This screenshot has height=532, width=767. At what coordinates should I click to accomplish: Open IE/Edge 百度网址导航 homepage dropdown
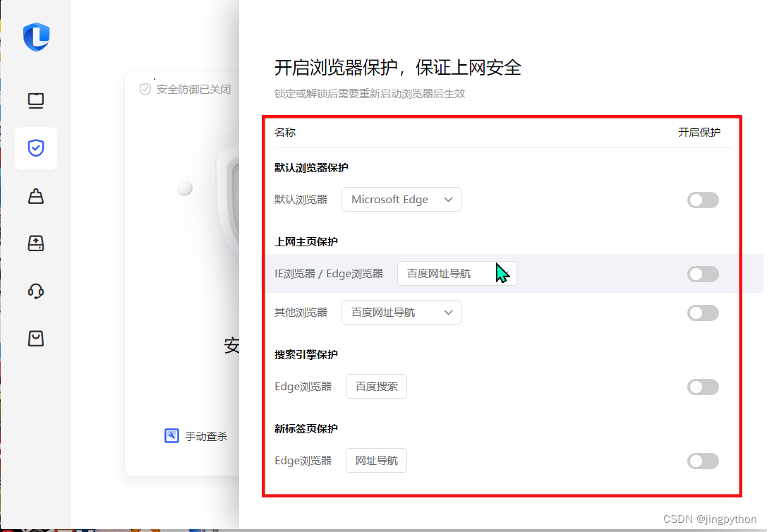(457, 273)
